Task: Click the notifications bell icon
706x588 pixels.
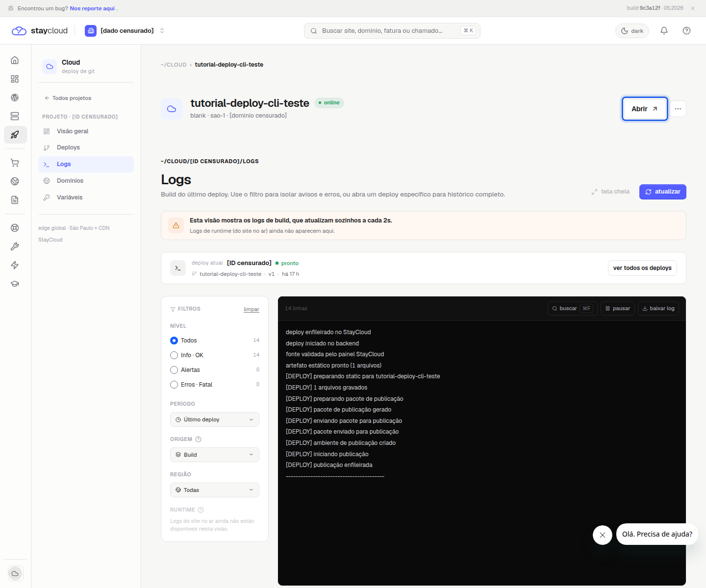Action: pyautogui.click(x=664, y=31)
